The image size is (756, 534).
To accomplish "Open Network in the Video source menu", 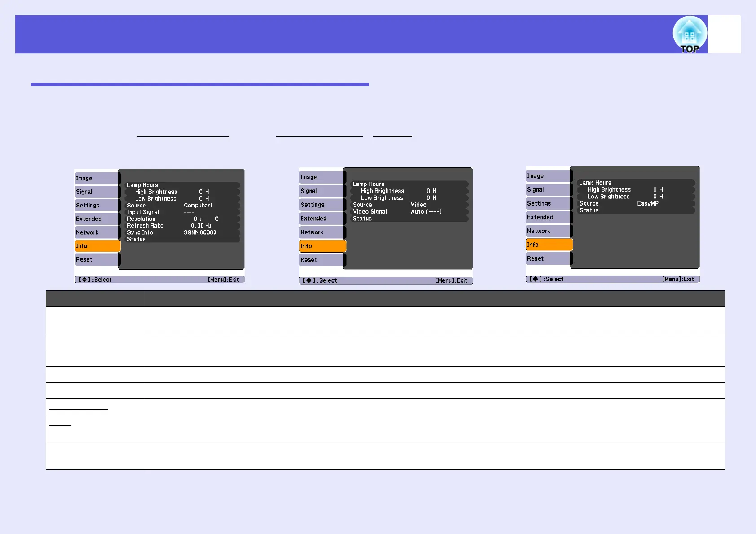I will pyautogui.click(x=321, y=232).
